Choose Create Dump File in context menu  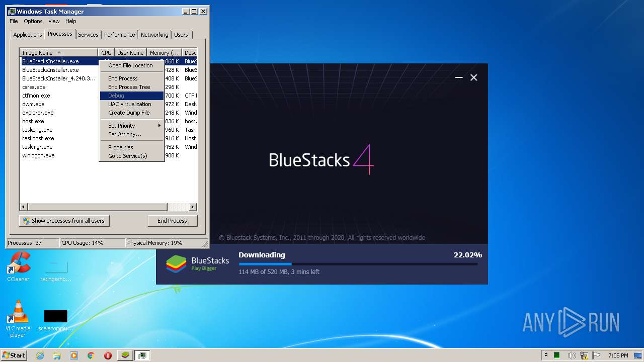[131, 113]
